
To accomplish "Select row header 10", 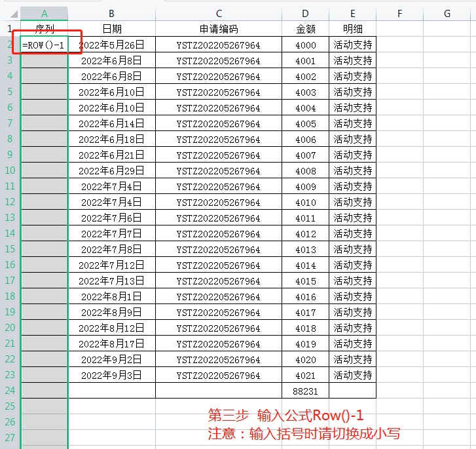I will pyautogui.click(x=10, y=170).
